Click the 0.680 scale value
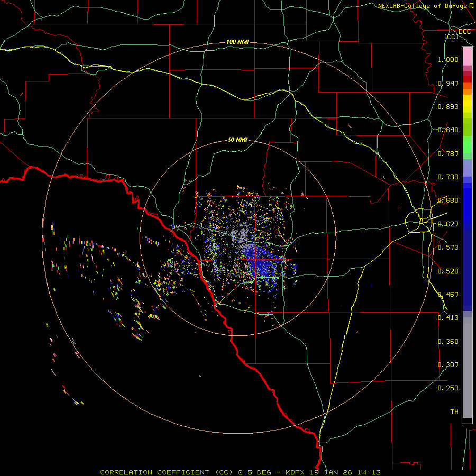Image resolution: width=476 pixels, height=476 pixels. click(x=448, y=200)
